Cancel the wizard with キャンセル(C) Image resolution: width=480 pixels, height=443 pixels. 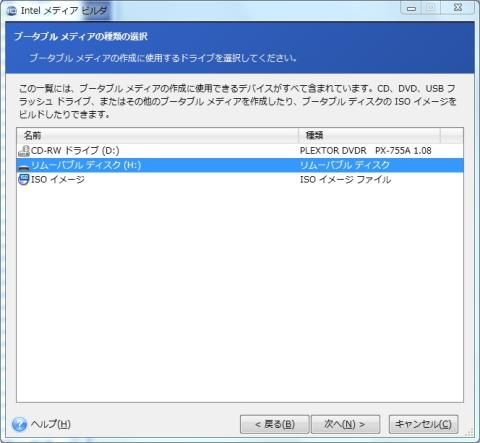(x=423, y=424)
